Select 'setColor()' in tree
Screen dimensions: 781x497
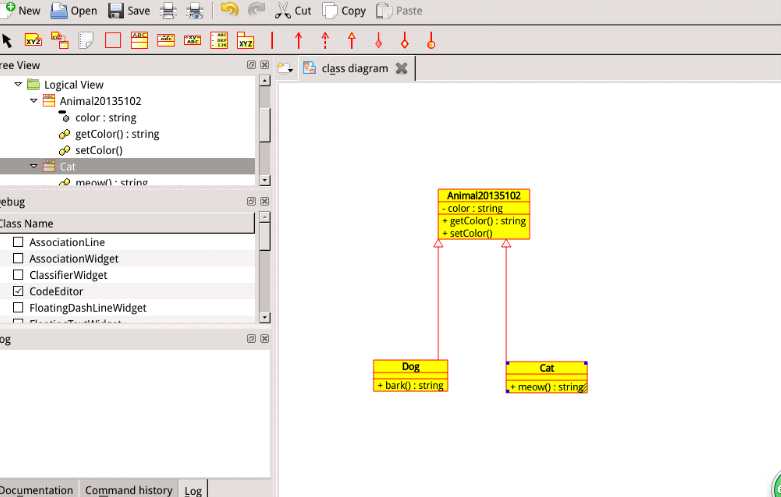point(99,150)
